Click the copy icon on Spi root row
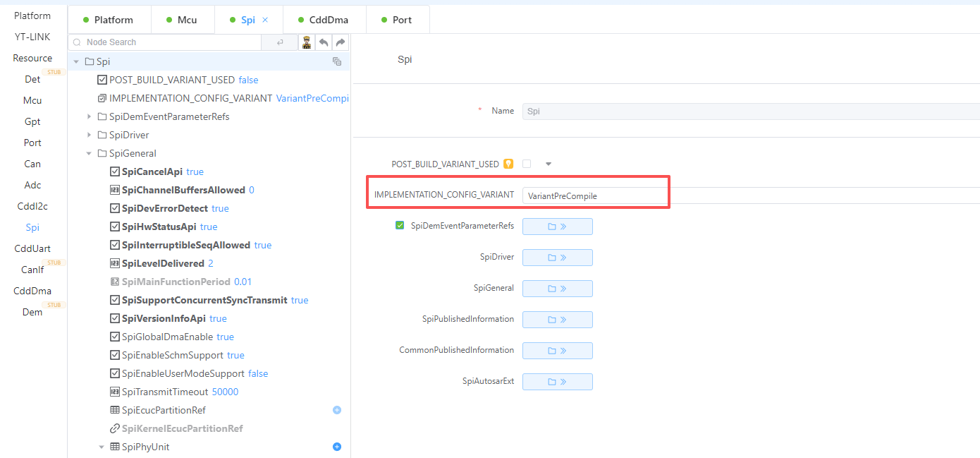980x458 pixels. coord(337,61)
